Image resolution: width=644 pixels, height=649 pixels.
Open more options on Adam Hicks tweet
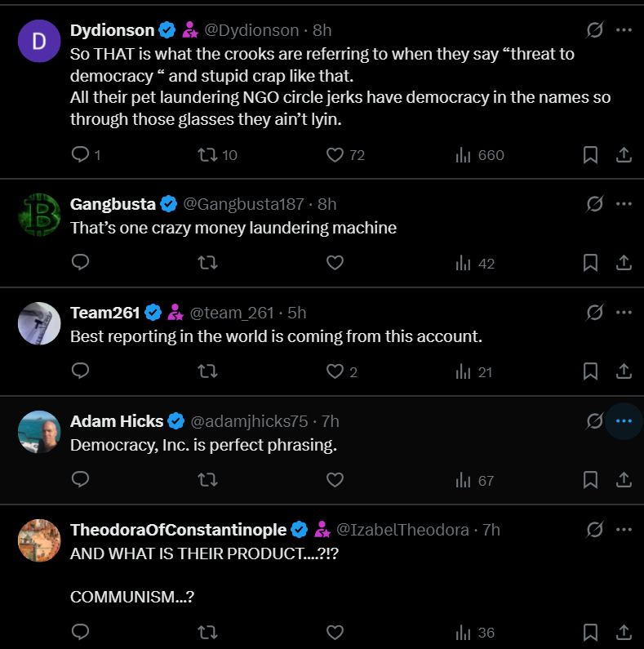(x=624, y=421)
